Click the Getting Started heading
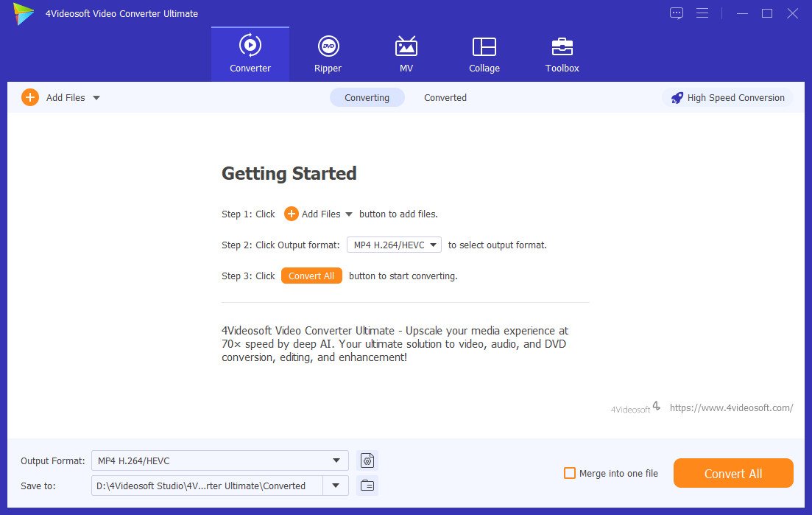 tap(289, 174)
